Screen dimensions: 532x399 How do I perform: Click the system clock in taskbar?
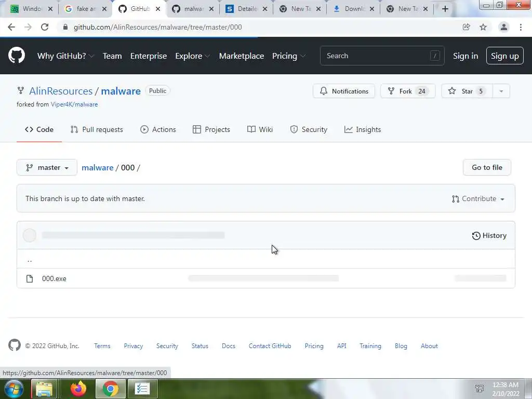[x=506, y=389]
